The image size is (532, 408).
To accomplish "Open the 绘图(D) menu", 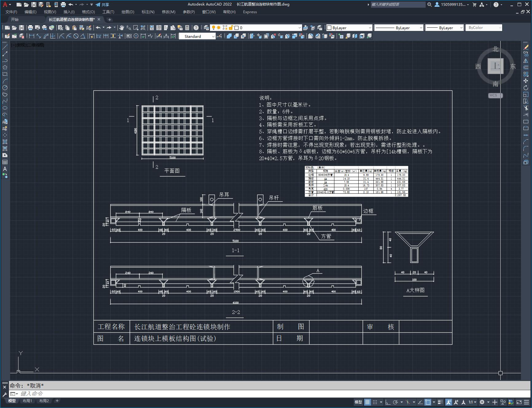I will 128,12.
